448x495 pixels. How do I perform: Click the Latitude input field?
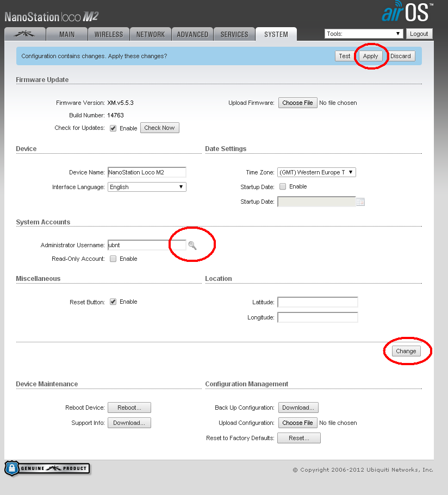[x=318, y=302]
